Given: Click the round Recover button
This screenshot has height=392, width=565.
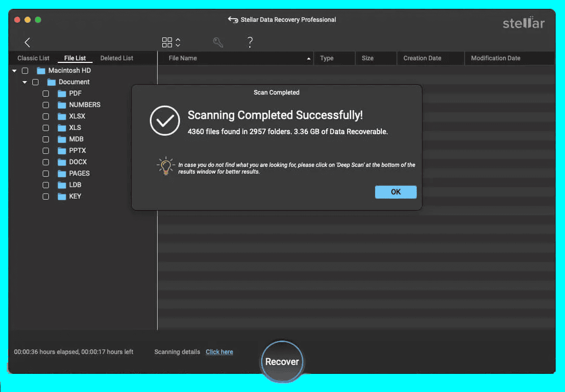Looking at the screenshot, I should [282, 362].
